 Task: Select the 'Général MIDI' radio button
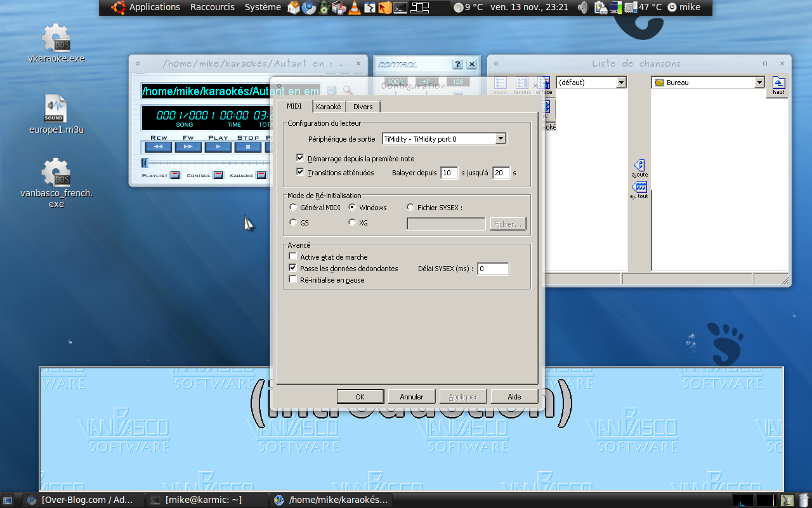292,207
